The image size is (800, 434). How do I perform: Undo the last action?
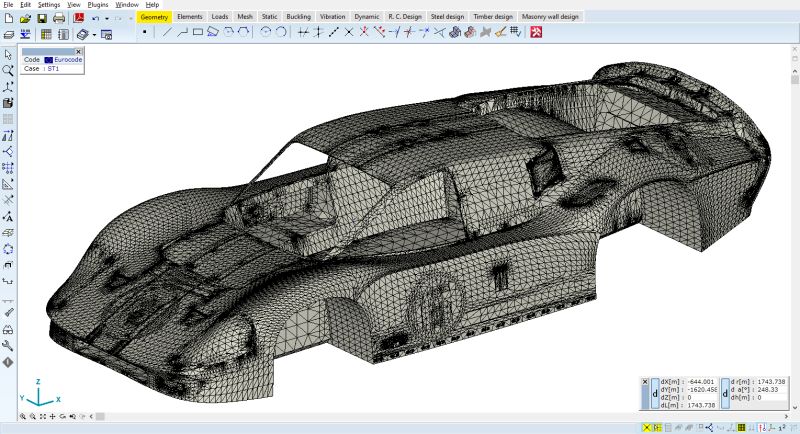point(95,18)
